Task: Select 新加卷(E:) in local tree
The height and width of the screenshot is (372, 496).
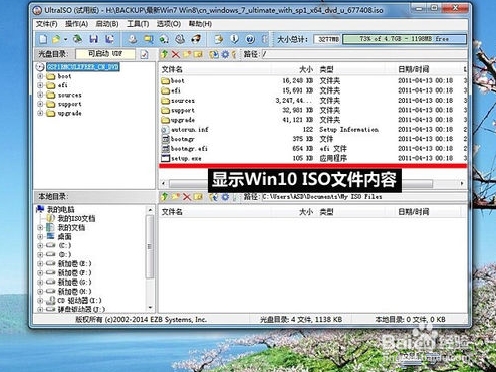Action: (74, 263)
